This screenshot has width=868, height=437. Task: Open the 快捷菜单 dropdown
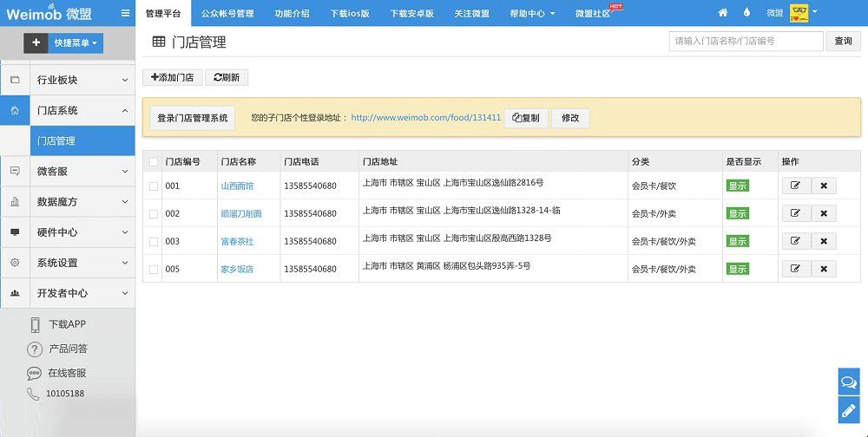pos(76,43)
